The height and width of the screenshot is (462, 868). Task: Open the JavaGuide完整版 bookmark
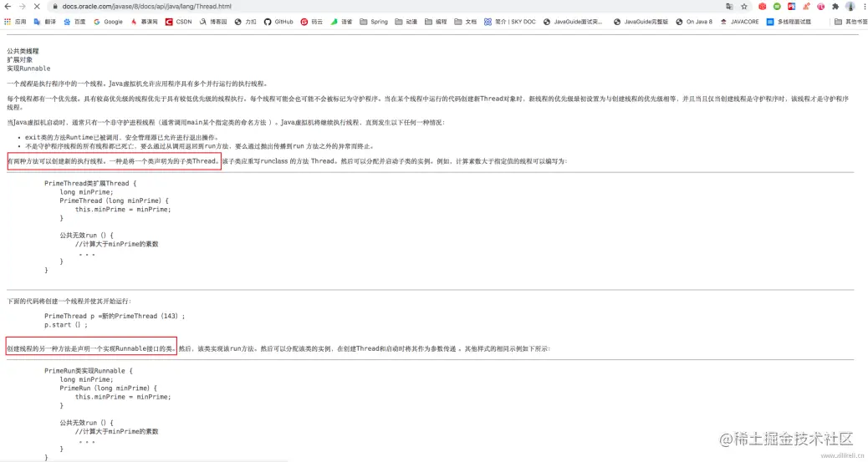click(641, 22)
